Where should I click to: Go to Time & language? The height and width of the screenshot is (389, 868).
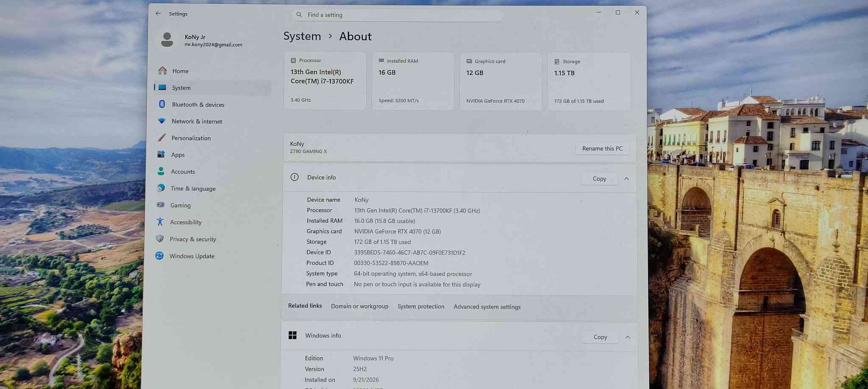[x=211, y=189]
